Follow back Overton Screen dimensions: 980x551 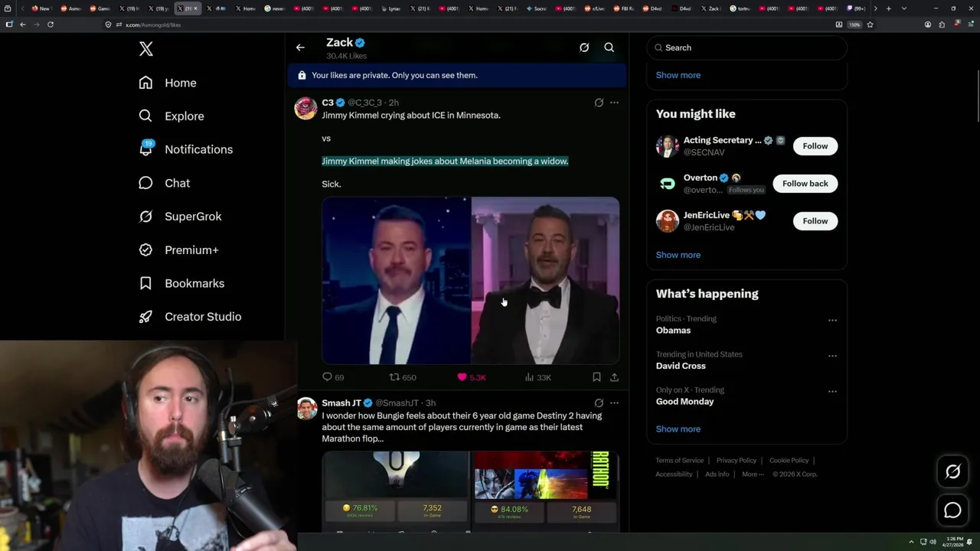[x=805, y=184]
